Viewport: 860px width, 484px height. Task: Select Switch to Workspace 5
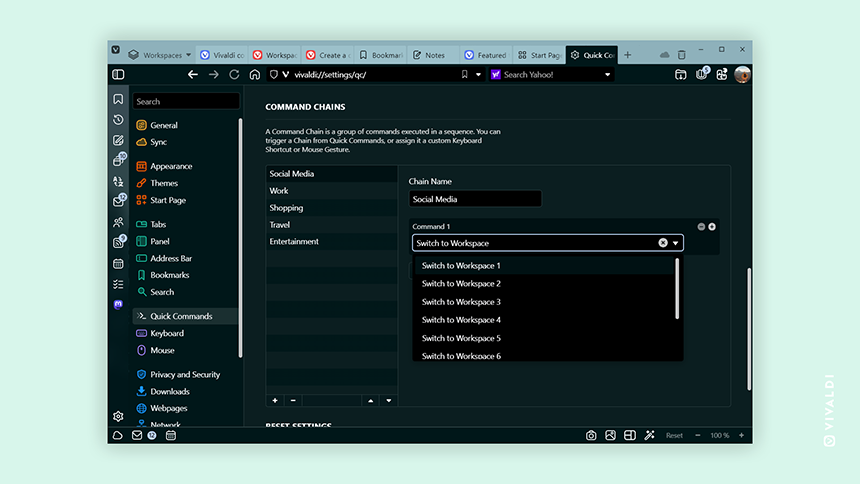click(x=544, y=338)
